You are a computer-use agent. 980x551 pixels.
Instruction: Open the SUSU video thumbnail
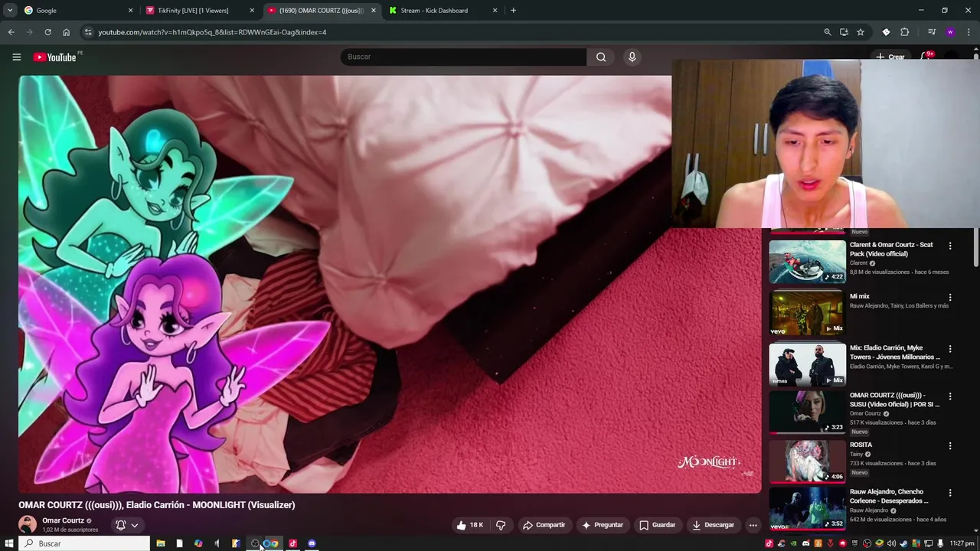(x=807, y=412)
